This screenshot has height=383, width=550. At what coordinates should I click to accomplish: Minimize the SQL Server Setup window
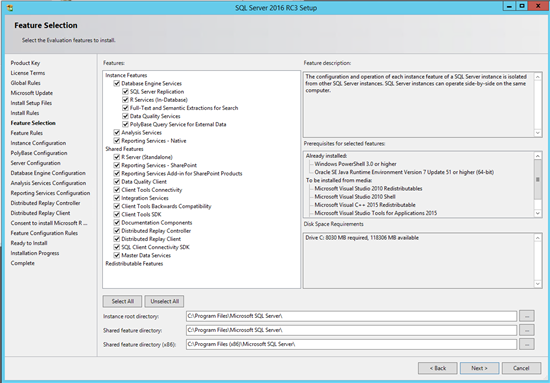[x=509, y=6]
